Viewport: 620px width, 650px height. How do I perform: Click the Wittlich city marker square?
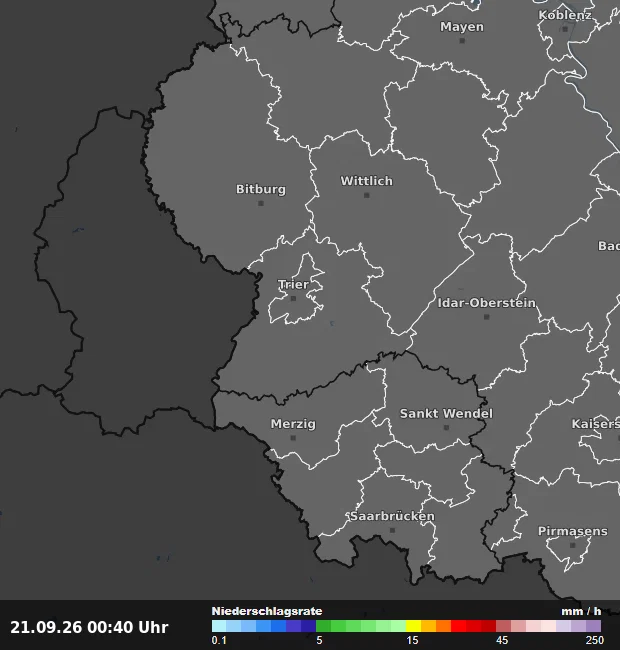coord(366,195)
